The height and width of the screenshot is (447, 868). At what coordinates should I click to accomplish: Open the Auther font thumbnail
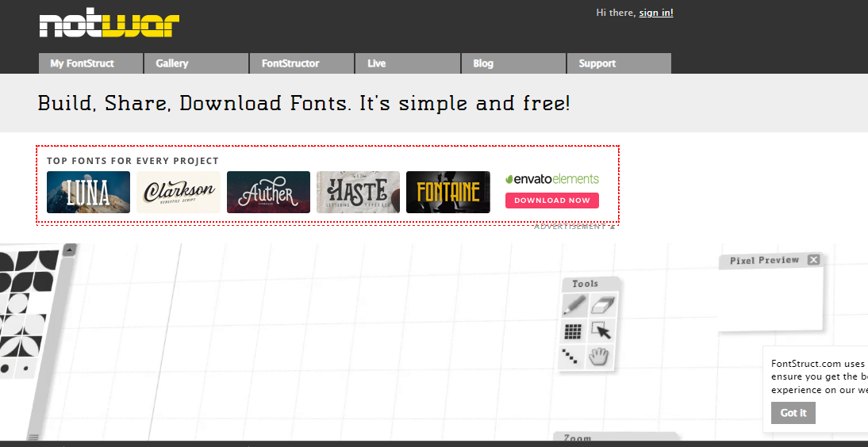[268, 192]
